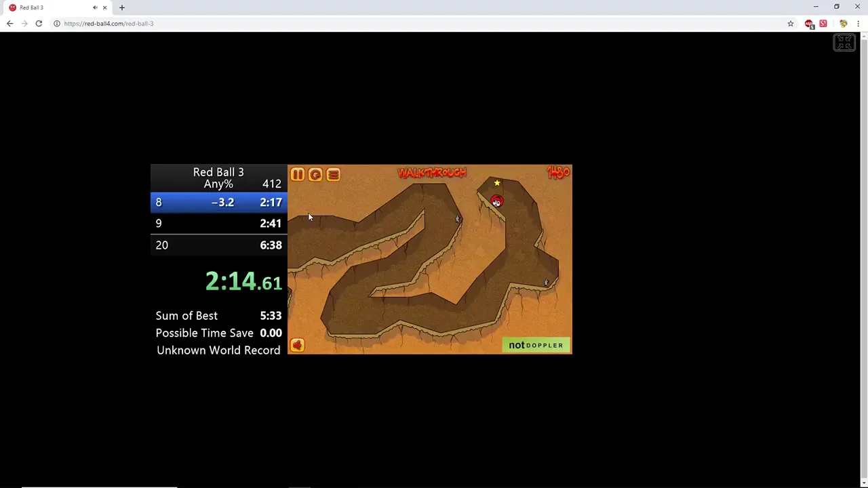Select split row 9 with 2:41

pyautogui.click(x=218, y=223)
